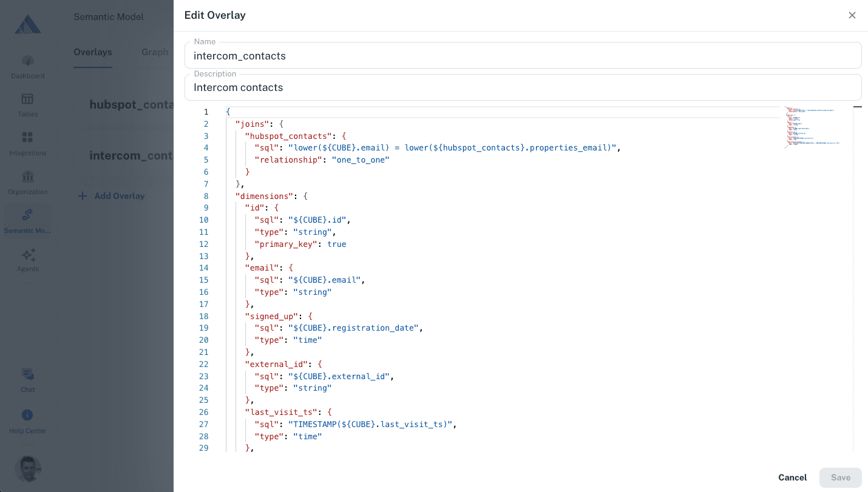Image resolution: width=868 pixels, height=492 pixels.
Task: Click the "external_id" key on line 22
Action: point(276,364)
